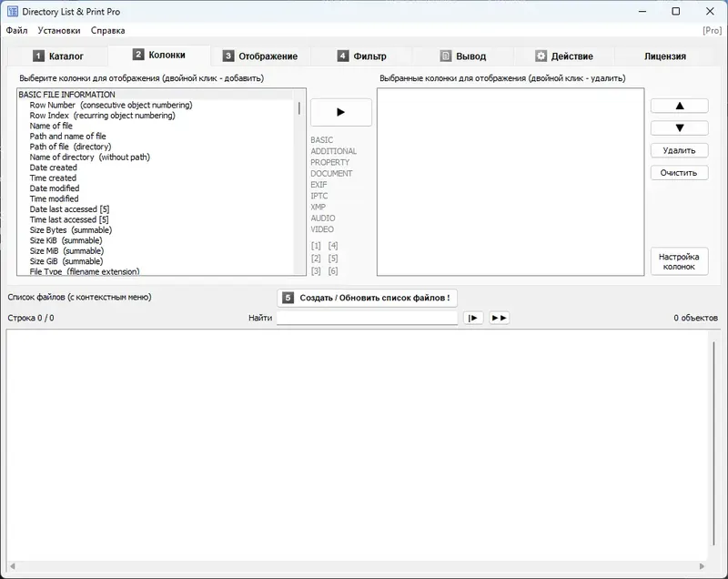Move a chosen column down with the down arrow
728x579 pixels.
pyautogui.click(x=678, y=127)
